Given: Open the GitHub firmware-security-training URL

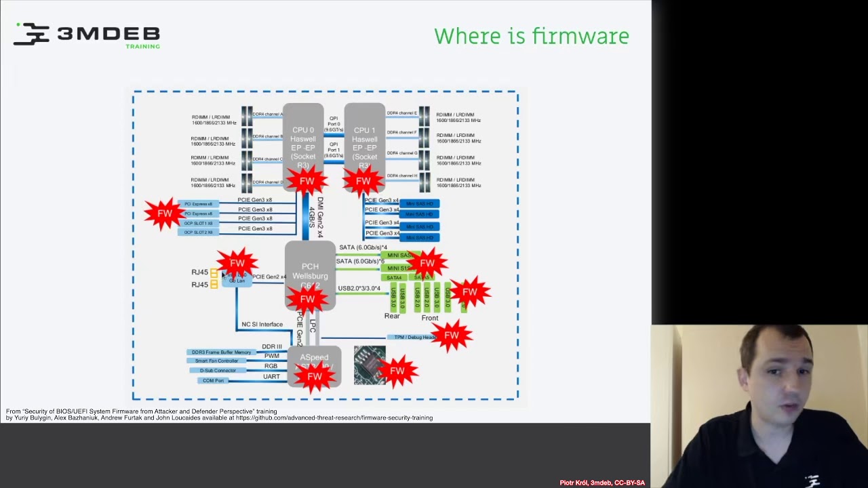Looking at the screenshot, I should pyautogui.click(x=334, y=418).
